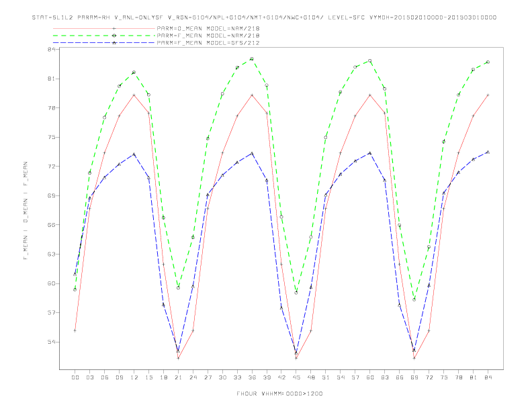Click the y-axis title F_MEAN | O_MEAN | F_MEAN
This screenshot has height=411, width=532.
point(26,211)
